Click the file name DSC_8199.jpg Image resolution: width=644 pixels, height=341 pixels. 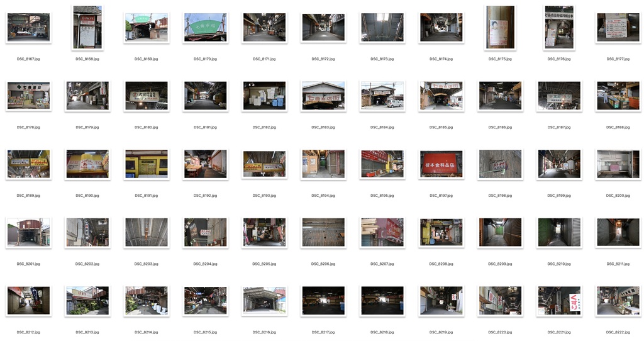pos(559,196)
